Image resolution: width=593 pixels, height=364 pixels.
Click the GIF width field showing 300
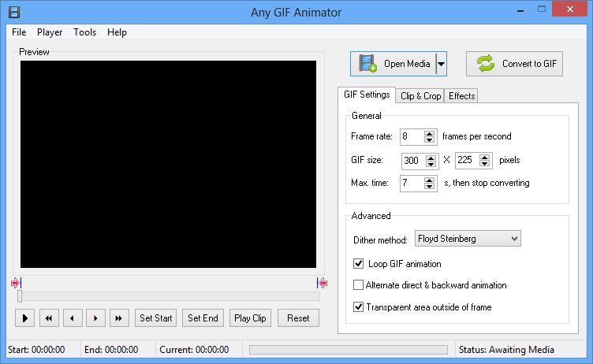click(x=414, y=161)
